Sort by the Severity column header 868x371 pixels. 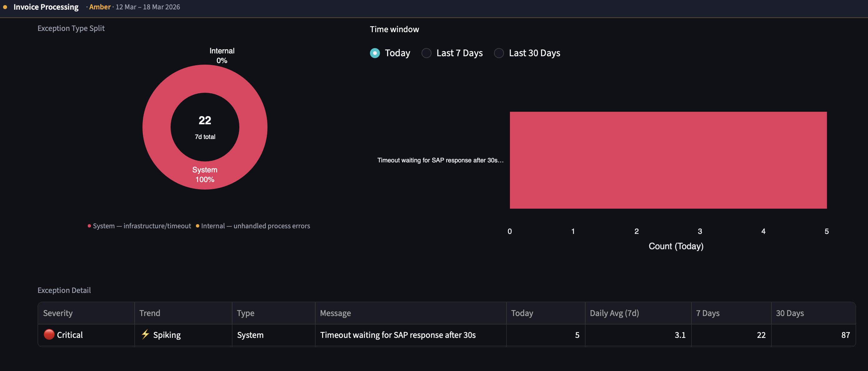(x=57, y=313)
